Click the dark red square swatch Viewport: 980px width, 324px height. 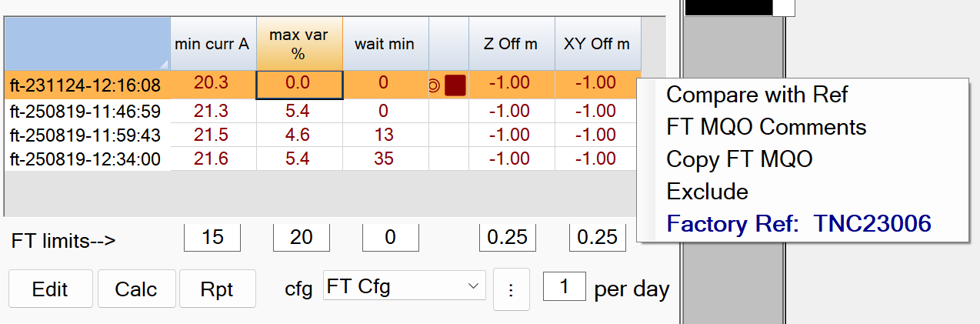(455, 85)
